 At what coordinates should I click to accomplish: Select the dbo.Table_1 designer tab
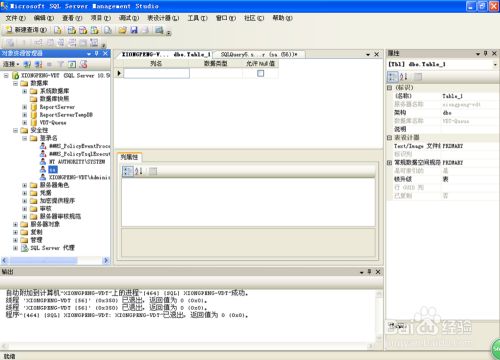point(165,54)
